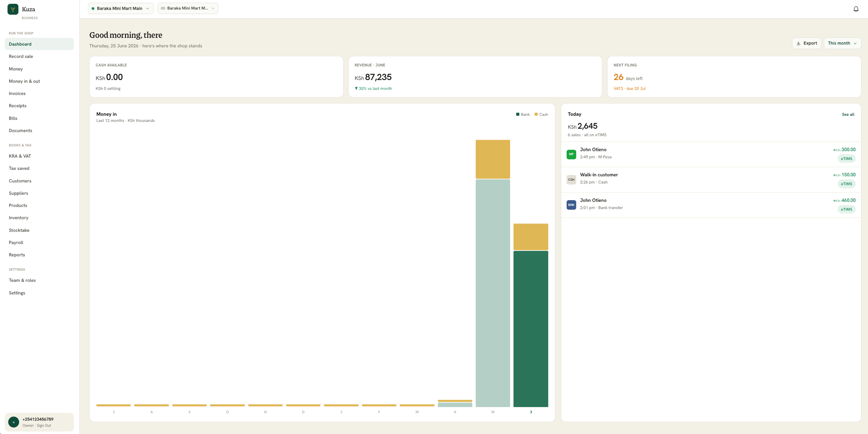Open Stocktake page
868x434 pixels.
pos(39,230)
